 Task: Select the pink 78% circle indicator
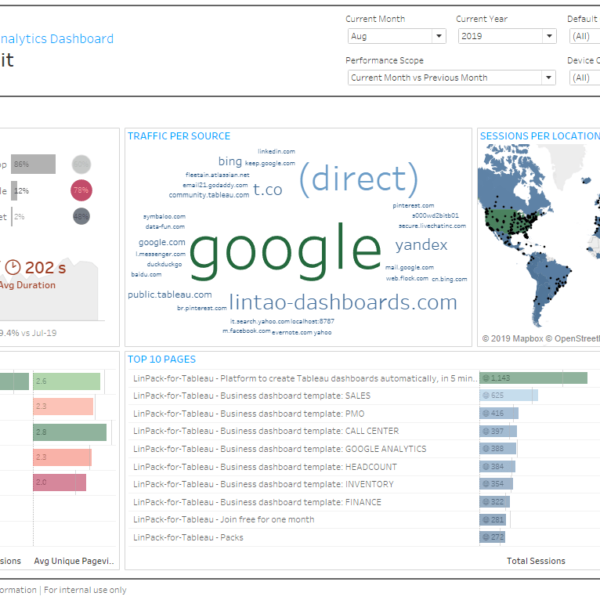click(81, 190)
